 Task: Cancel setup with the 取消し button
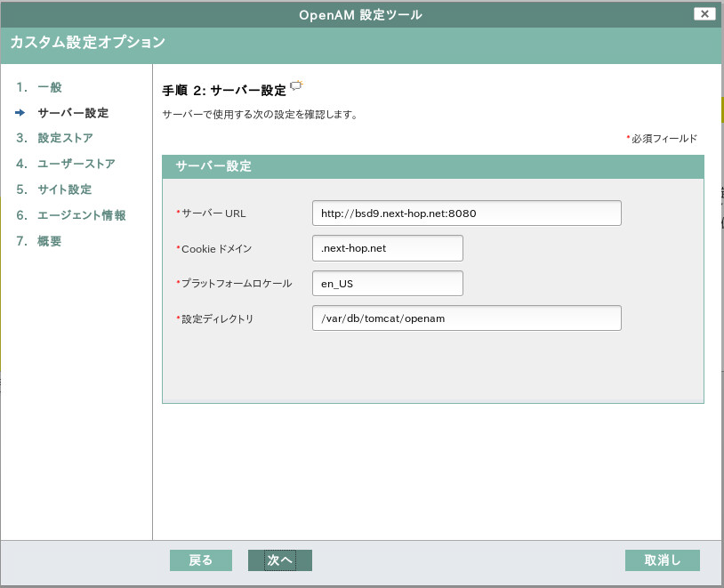click(661, 560)
